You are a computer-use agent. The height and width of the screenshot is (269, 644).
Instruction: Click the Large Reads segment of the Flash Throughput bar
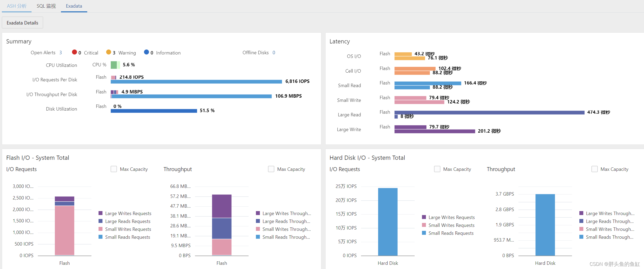point(222,228)
